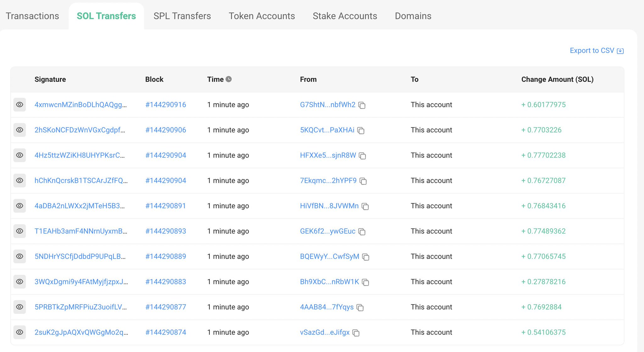Screen dimensions: 644x352
Task: Open signature 5PRBTkZpMRFPiuZ3uoifLV...
Action: click(81, 307)
